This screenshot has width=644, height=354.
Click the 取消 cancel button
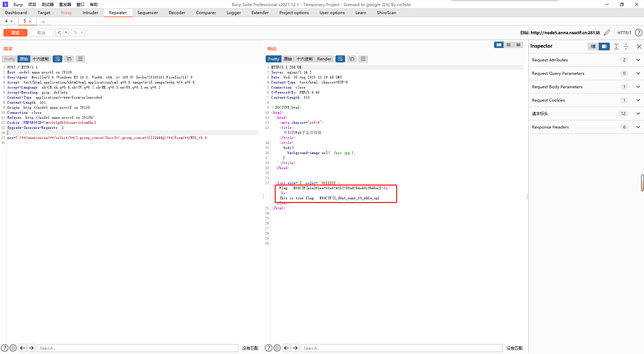point(41,33)
